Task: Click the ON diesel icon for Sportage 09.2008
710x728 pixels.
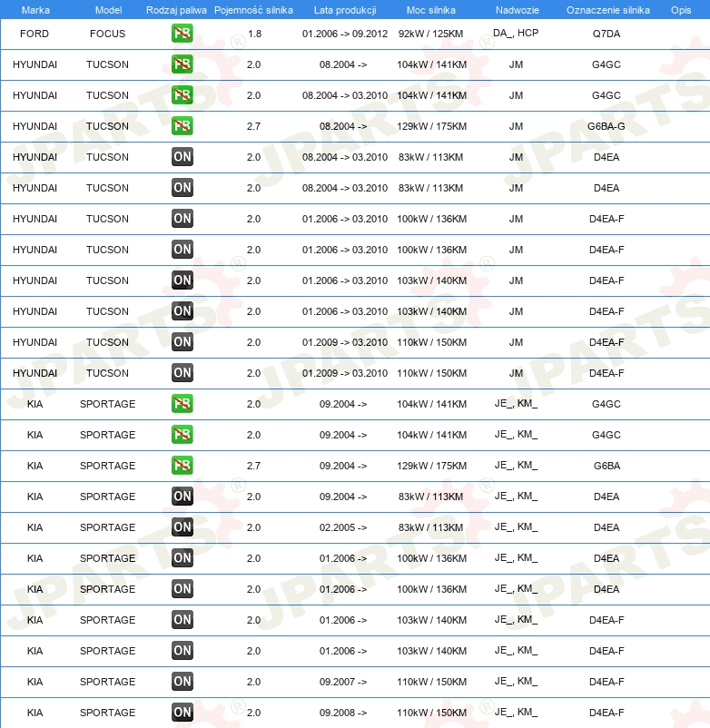Action: click(182, 713)
